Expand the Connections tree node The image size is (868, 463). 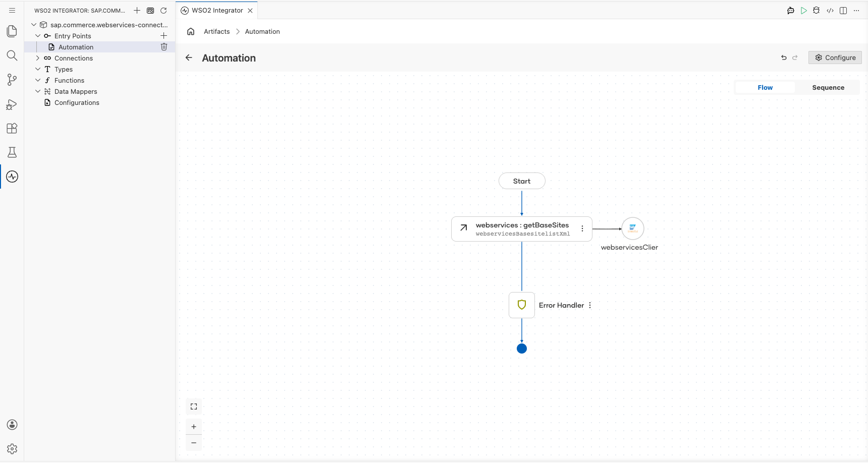(38, 58)
